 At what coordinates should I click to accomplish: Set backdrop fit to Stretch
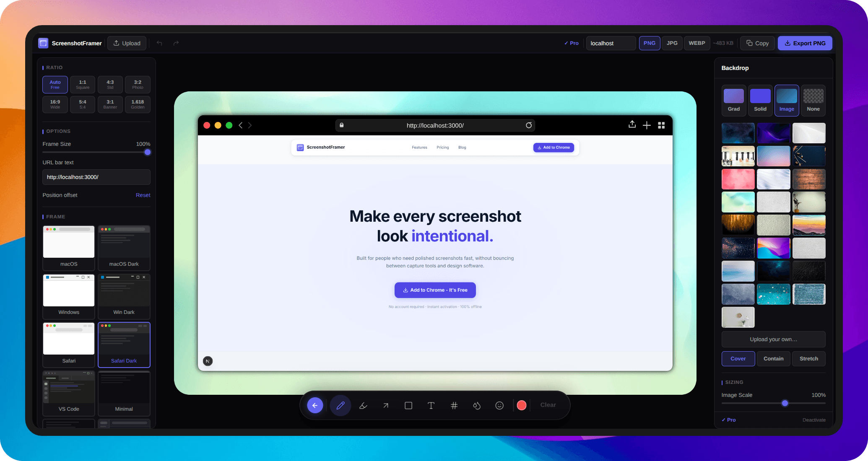tap(809, 359)
